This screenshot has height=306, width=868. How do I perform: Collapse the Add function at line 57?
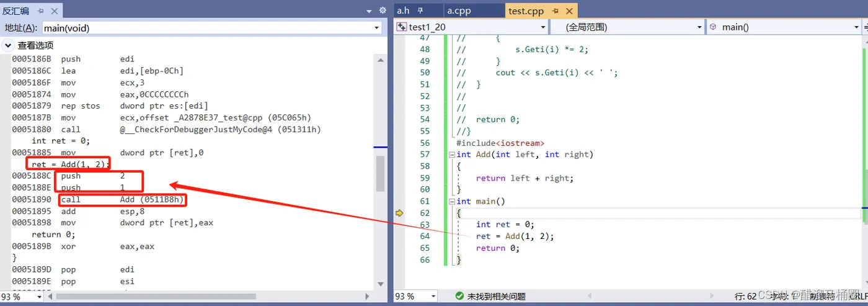[x=452, y=155]
